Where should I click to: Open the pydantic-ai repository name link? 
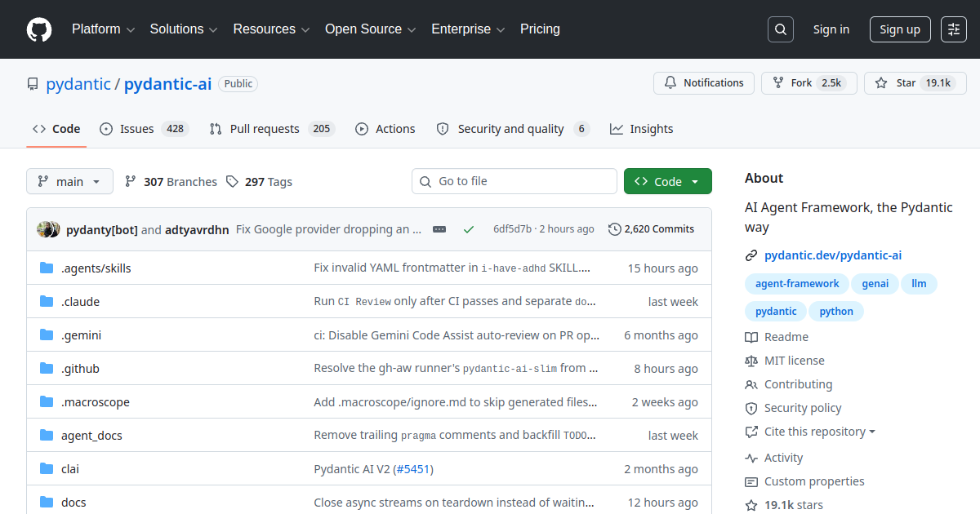(x=167, y=83)
